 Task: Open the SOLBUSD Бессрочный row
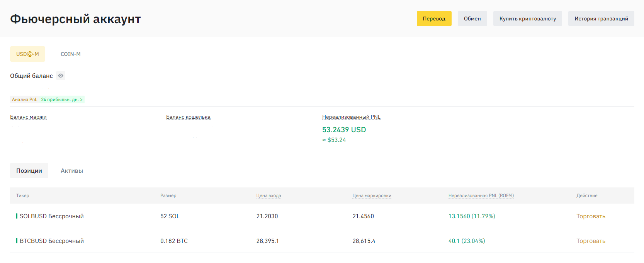[x=51, y=216]
